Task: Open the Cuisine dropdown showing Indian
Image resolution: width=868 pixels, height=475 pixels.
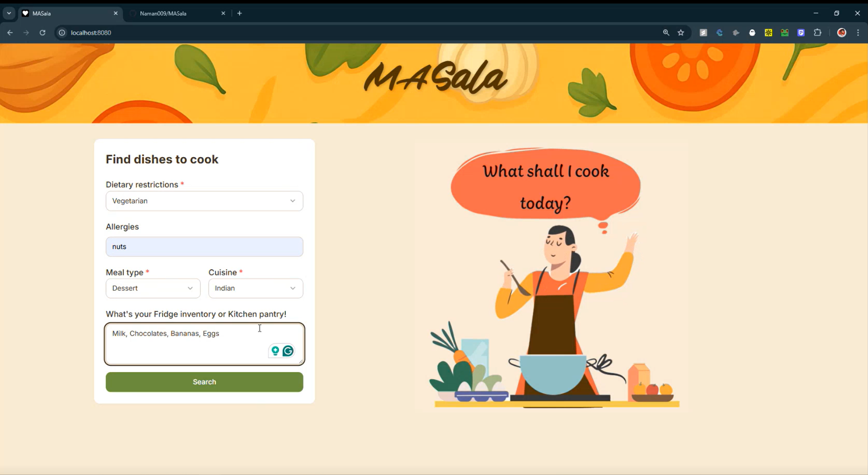Action: (x=256, y=288)
